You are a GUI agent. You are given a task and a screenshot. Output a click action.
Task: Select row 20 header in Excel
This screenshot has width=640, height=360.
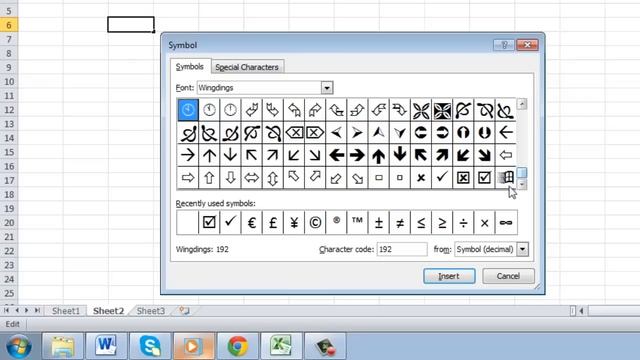9,223
